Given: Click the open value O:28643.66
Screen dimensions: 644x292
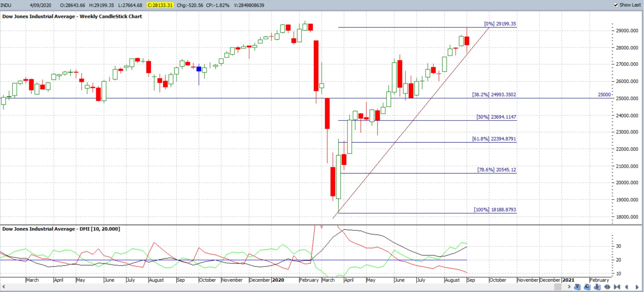Looking at the screenshot, I should (x=72, y=5).
